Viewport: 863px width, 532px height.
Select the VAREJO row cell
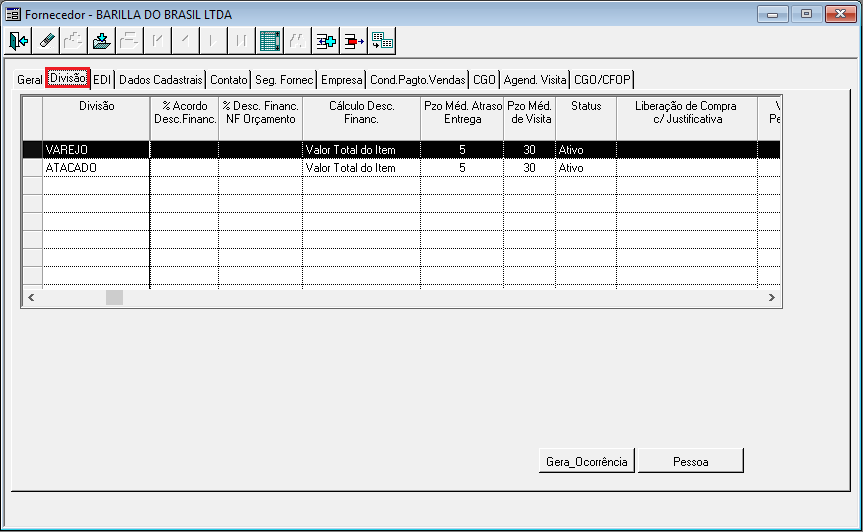96,150
